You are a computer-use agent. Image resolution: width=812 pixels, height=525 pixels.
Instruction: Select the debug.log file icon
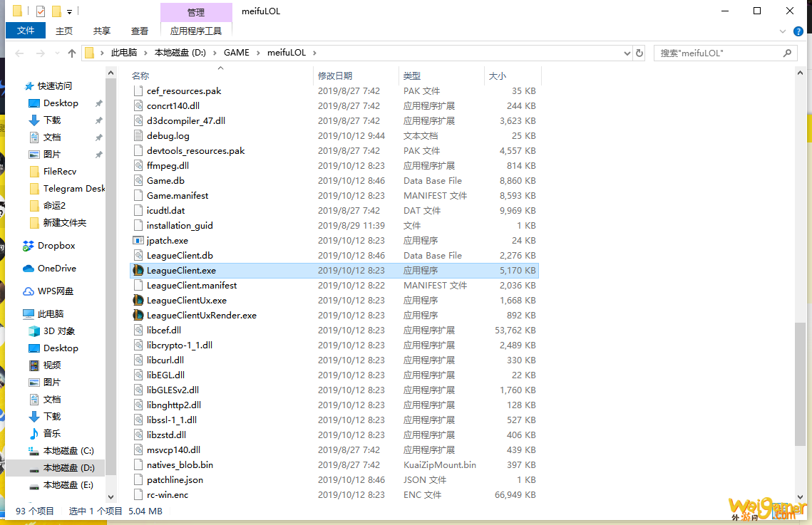(x=138, y=135)
